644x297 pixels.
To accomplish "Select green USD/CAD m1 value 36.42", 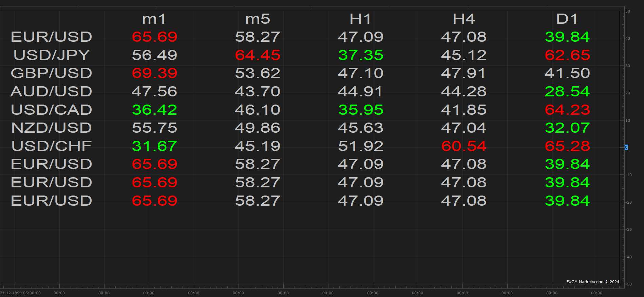I will (x=155, y=110).
